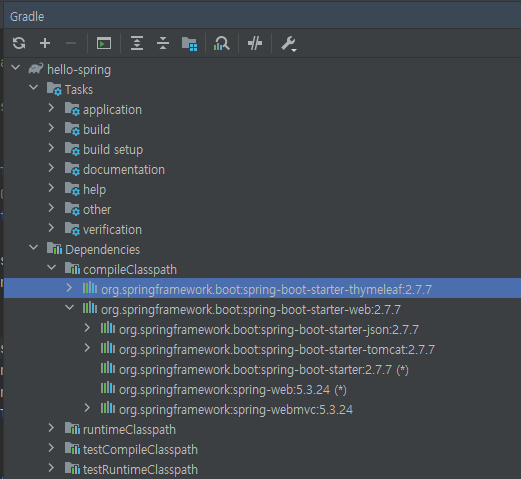Image resolution: width=521 pixels, height=479 pixels.
Task: Open the Analyze Dependencies icon
Action: pyautogui.click(x=222, y=43)
